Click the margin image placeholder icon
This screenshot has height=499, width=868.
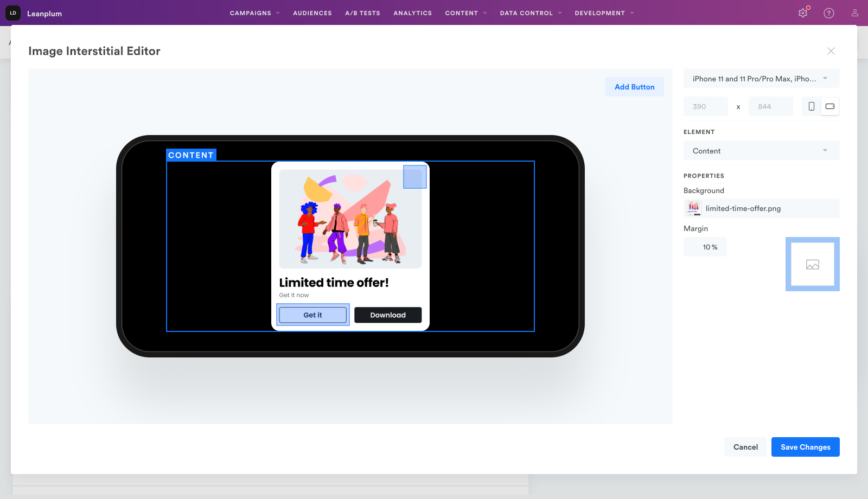(x=812, y=265)
